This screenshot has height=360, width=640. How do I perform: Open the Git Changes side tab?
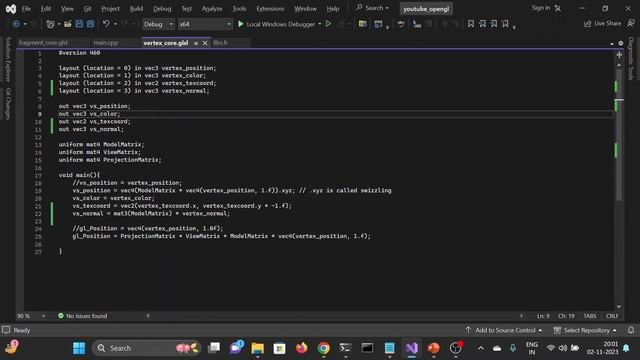[x=8, y=104]
